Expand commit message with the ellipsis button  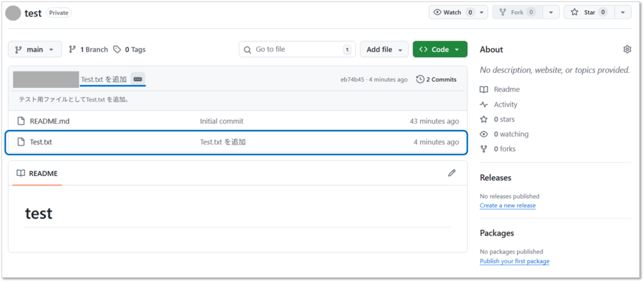click(x=138, y=79)
